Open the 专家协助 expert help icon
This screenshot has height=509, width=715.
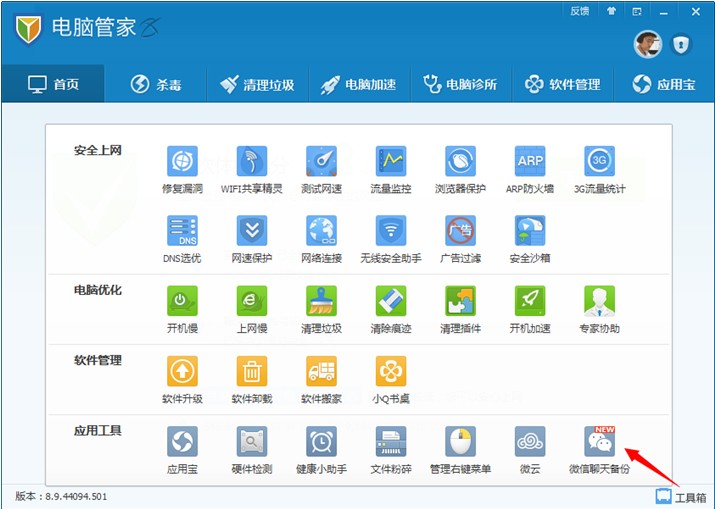(600, 301)
